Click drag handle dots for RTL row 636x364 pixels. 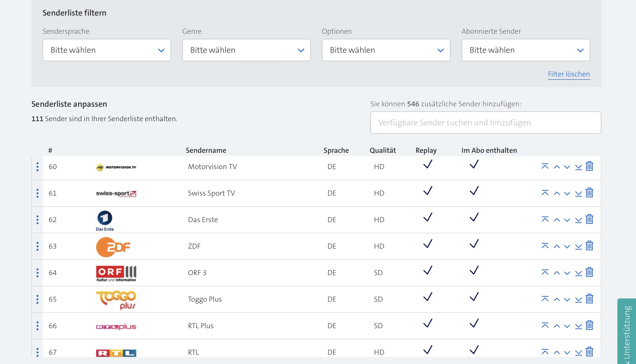tap(37, 352)
